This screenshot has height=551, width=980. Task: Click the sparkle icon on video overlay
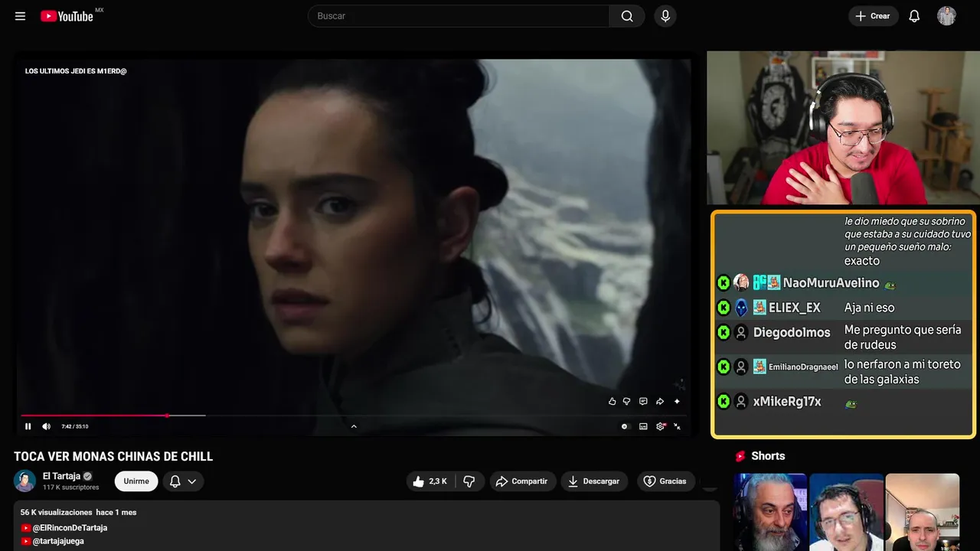(677, 401)
